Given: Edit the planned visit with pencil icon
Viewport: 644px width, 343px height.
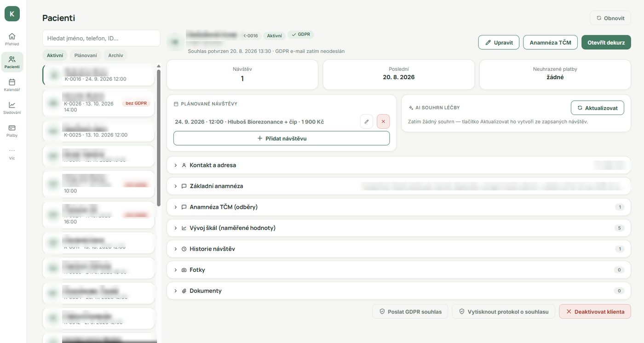Looking at the screenshot, I should pyautogui.click(x=367, y=122).
